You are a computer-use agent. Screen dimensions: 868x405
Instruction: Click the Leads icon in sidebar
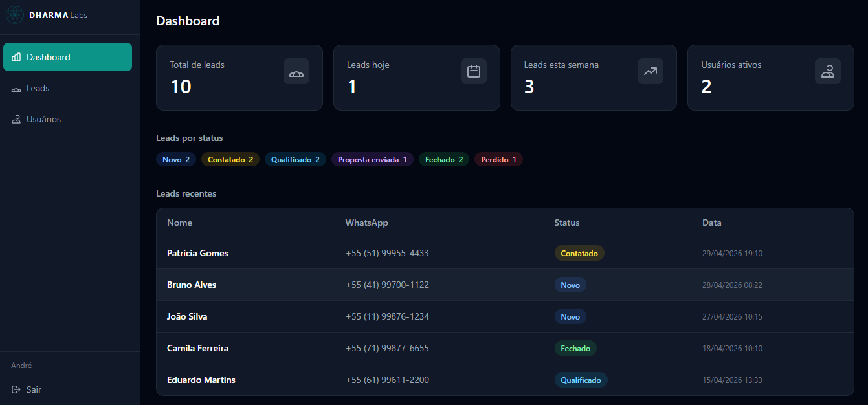(x=16, y=89)
